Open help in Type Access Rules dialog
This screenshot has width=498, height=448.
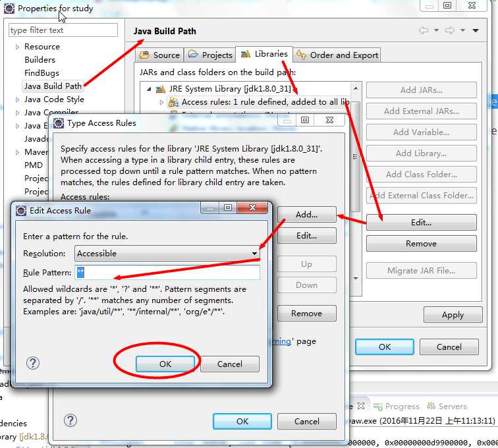coord(70,420)
